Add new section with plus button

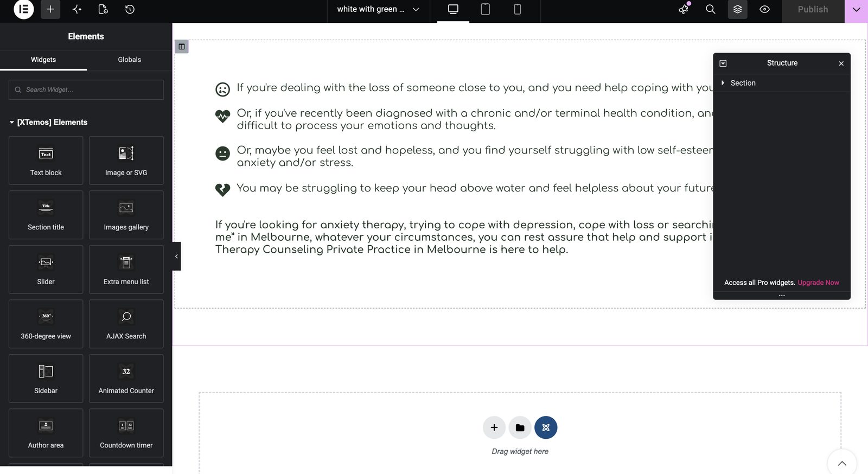point(494,427)
